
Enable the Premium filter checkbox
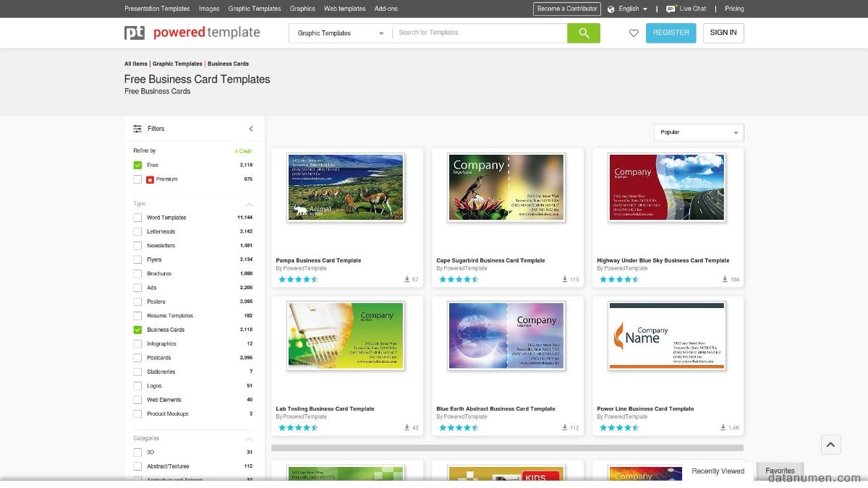point(137,179)
